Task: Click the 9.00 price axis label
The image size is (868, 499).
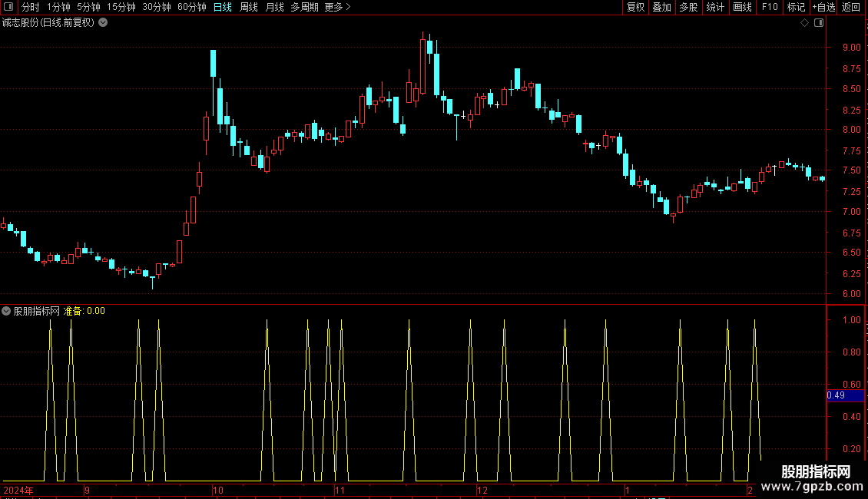Action: [851, 48]
